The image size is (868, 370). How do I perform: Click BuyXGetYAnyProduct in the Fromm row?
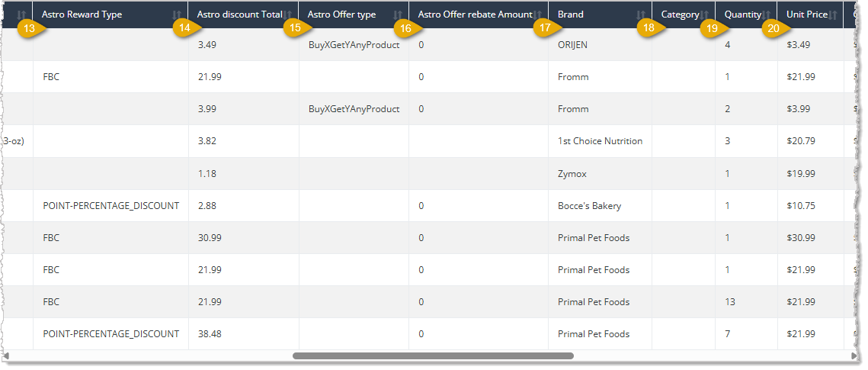[354, 109]
